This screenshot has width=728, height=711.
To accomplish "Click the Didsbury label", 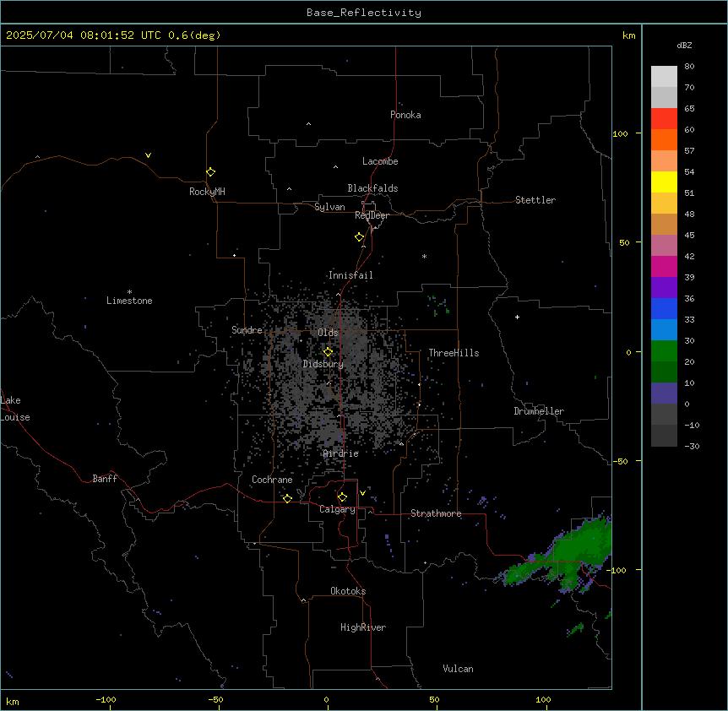I will tap(323, 364).
